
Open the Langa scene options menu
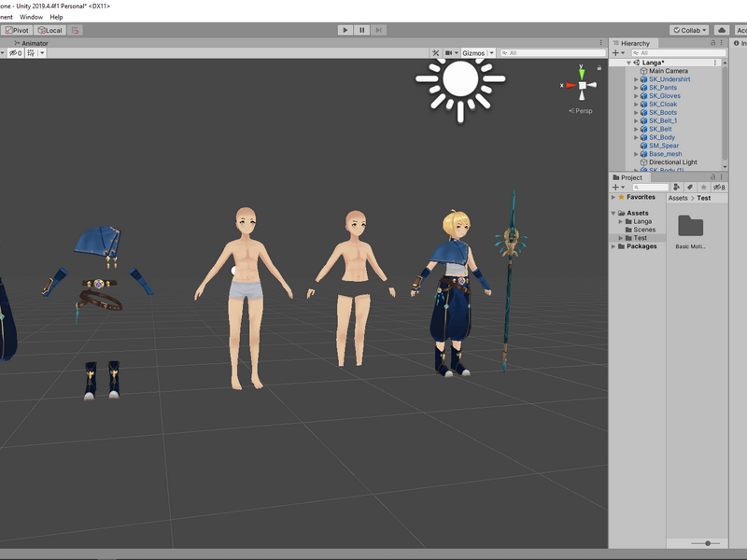[x=715, y=63]
